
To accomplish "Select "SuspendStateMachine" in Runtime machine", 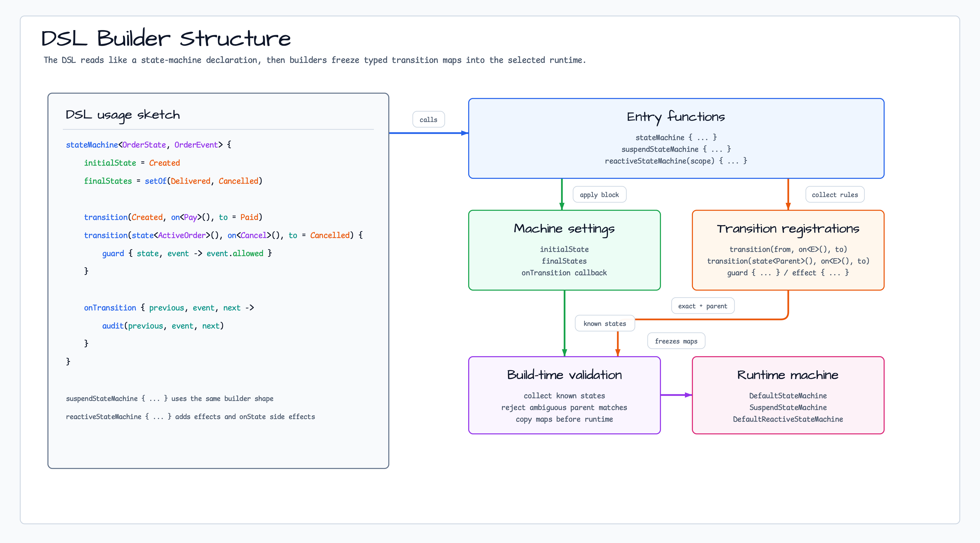I will point(788,407).
